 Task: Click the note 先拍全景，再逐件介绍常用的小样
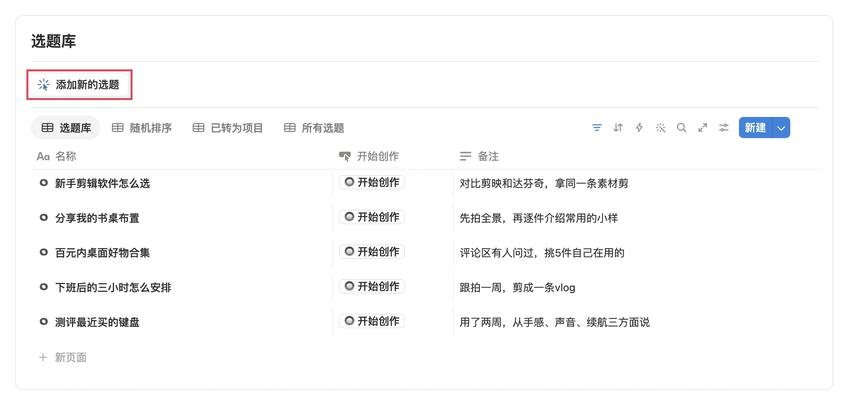coord(539,218)
